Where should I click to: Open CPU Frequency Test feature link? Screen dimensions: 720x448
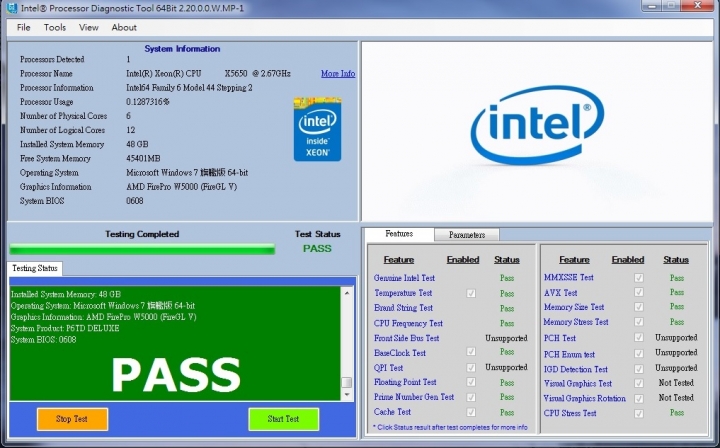408,323
